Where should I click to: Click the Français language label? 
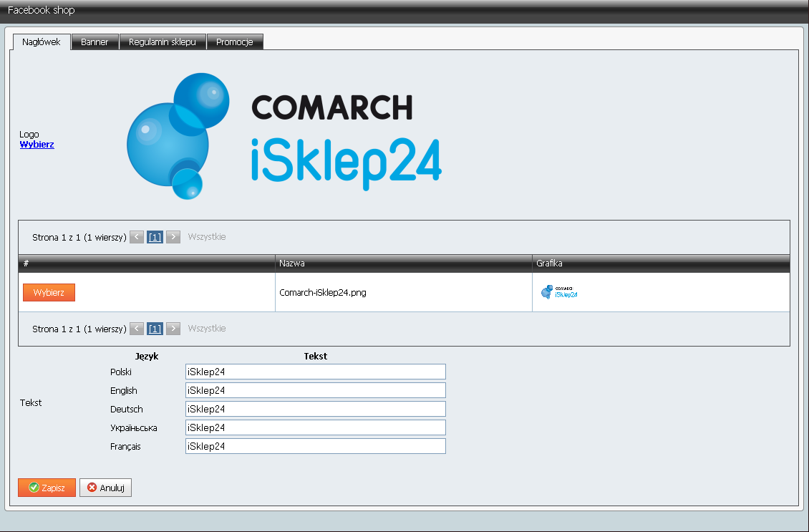click(125, 446)
